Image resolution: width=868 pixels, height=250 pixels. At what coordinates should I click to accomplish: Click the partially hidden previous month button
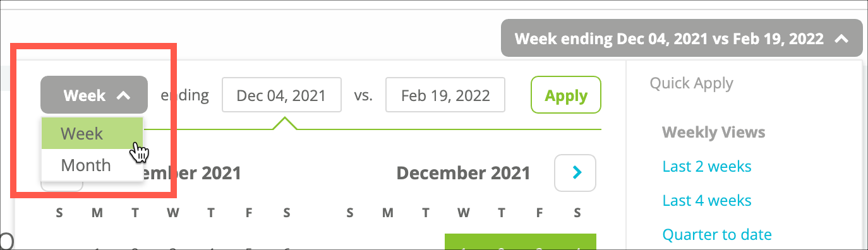(x=62, y=186)
